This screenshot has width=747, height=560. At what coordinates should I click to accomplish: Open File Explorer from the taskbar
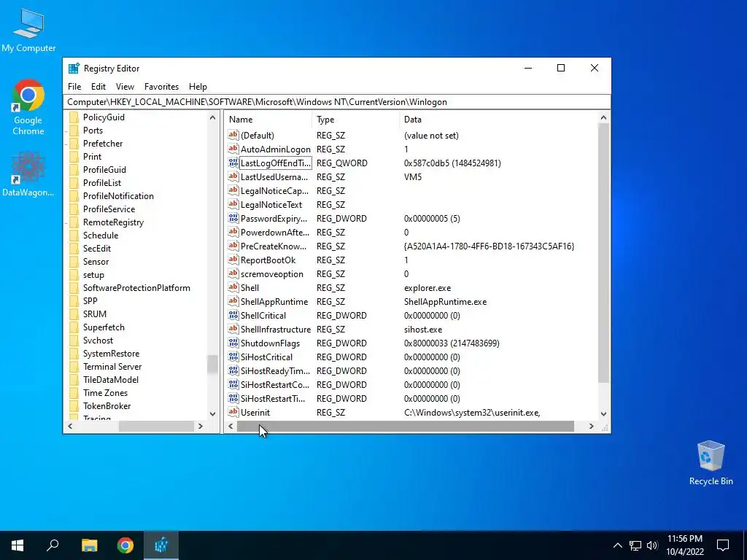click(89, 545)
